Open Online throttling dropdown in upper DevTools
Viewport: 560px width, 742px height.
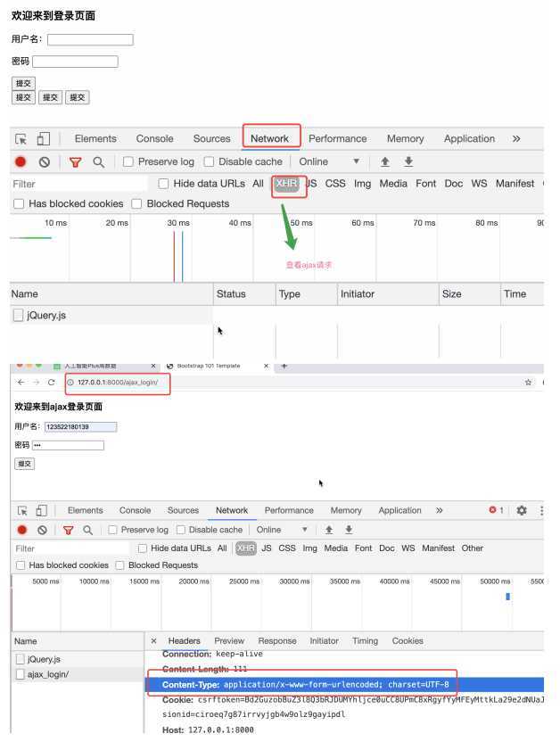click(x=329, y=161)
